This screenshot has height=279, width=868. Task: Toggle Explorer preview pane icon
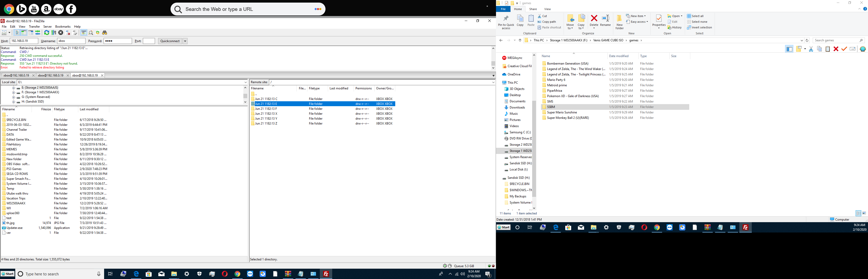point(789,49)
